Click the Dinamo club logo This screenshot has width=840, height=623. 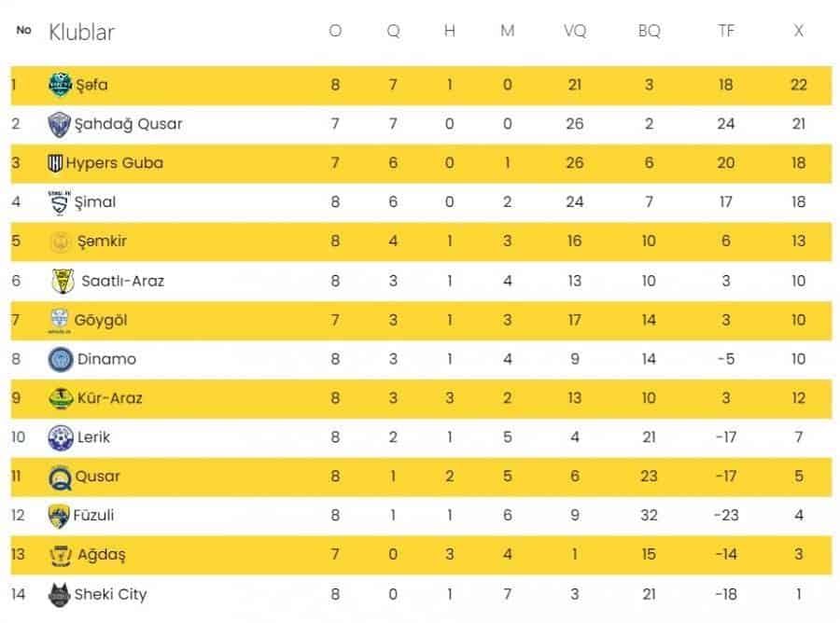60,359
